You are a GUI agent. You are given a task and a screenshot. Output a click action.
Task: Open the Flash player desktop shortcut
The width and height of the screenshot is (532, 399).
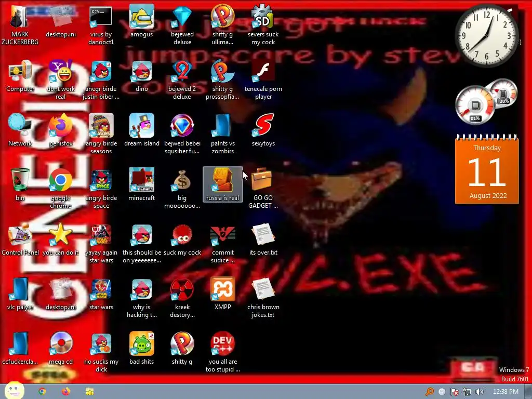[263, 79]
